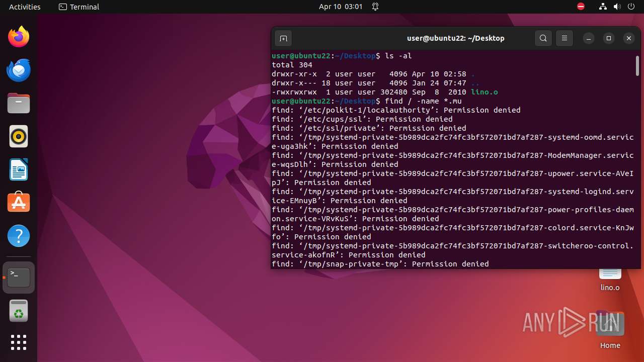644x362 pixels.
Task: Click the 'total 304' output line
Action: (292, 65)
